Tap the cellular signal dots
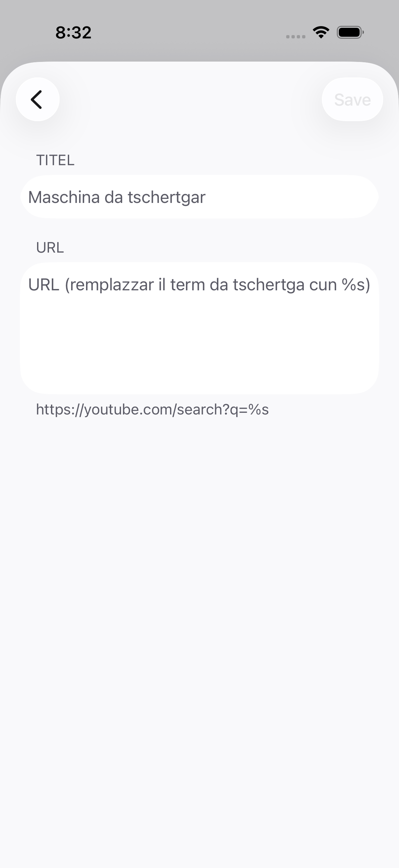 [x=296, y=37]
